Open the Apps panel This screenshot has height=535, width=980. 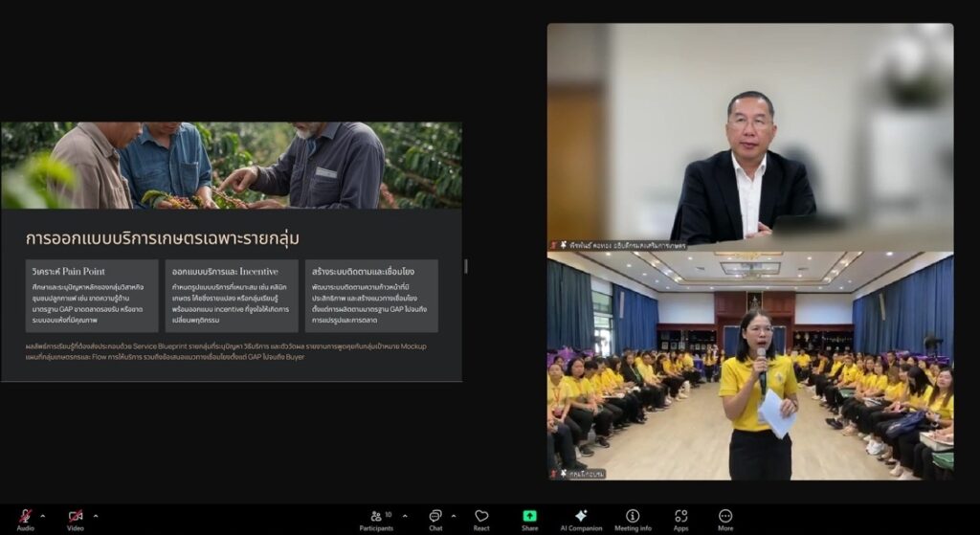point(680,517)
